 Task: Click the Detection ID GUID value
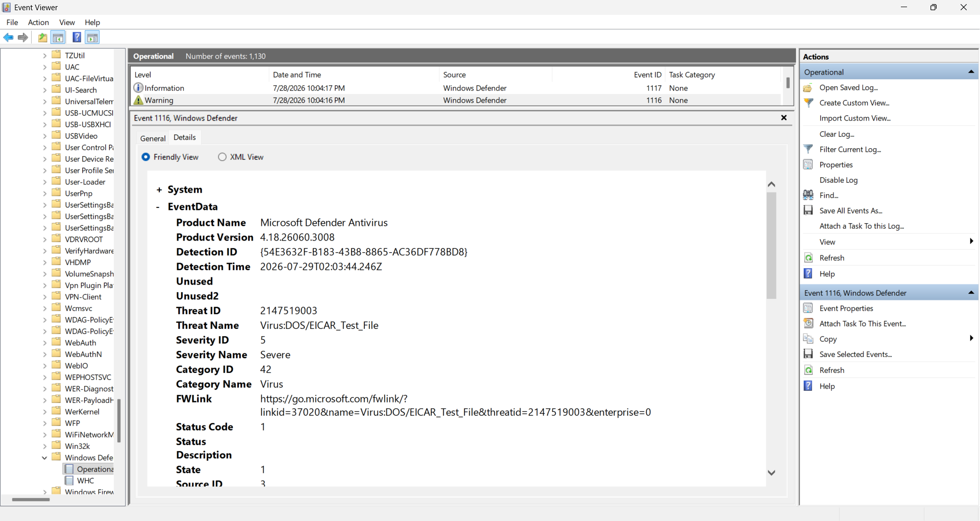pyautogui.click(x=364, y=252)
